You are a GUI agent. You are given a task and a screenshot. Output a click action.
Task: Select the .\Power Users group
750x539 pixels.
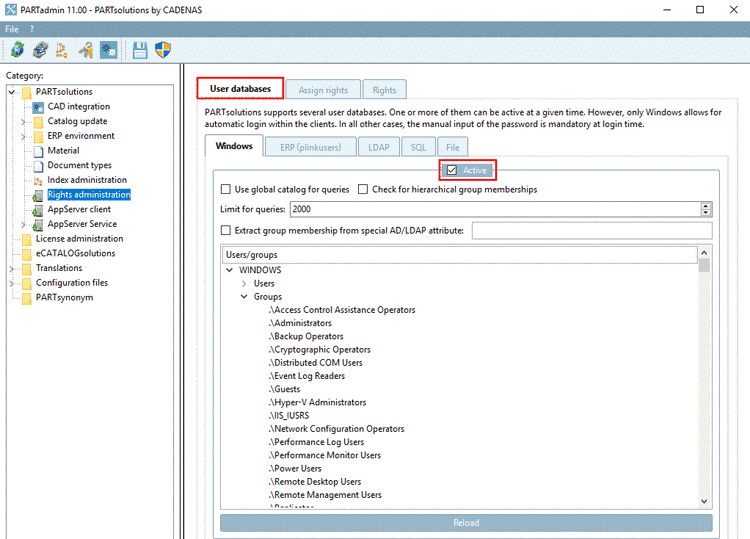click(x=295, y=469)
